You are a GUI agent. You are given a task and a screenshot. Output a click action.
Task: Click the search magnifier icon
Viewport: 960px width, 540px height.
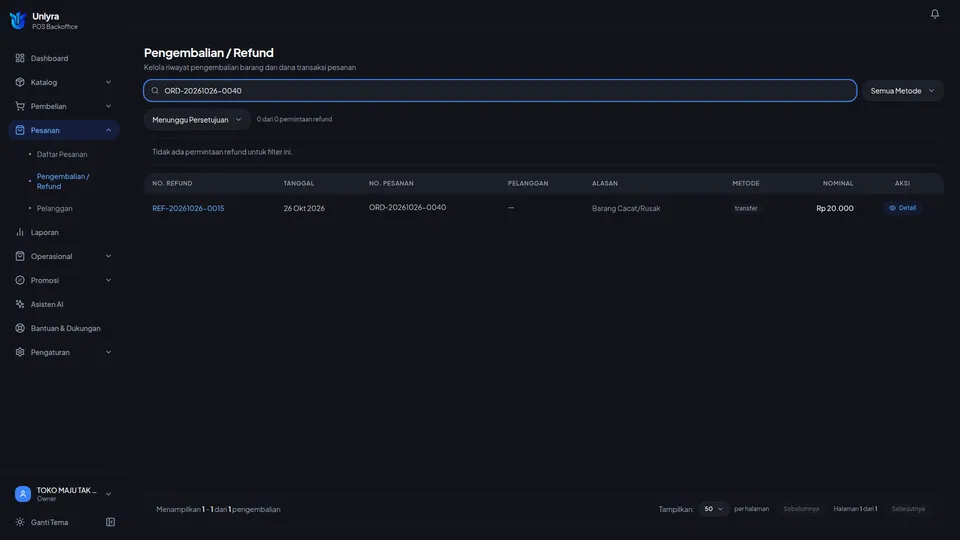click(x=155, y=91)
